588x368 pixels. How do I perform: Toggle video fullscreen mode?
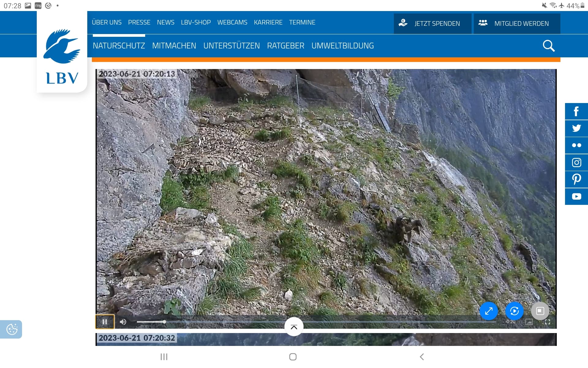(x=548, y=322)
